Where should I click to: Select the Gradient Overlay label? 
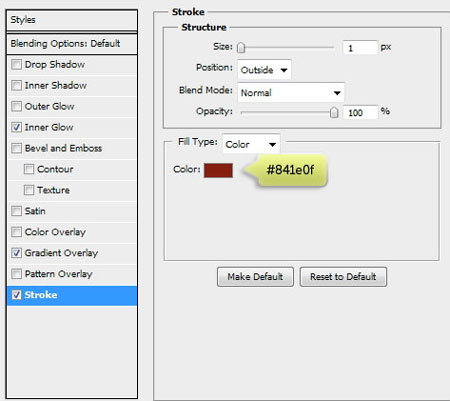pos(61,253)
